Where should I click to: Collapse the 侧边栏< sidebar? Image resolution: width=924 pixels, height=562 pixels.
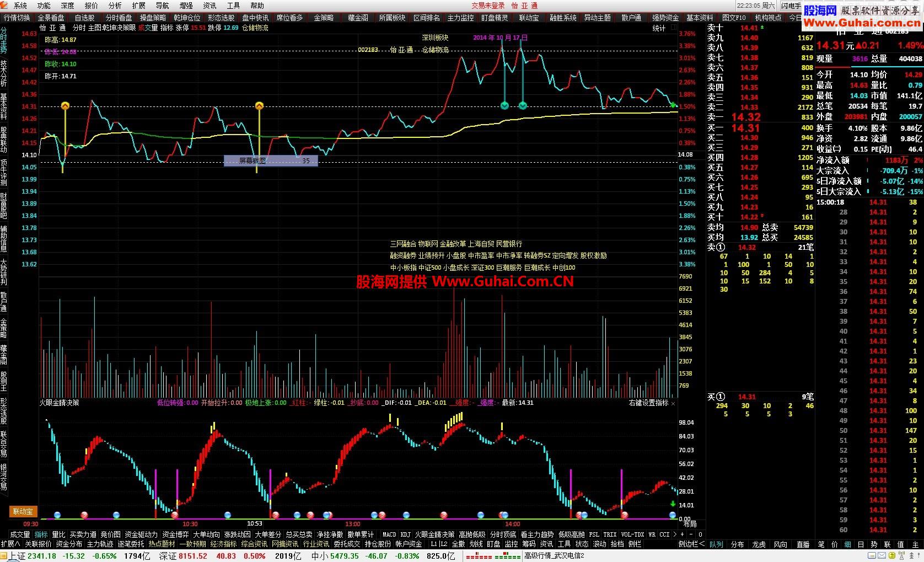click(x=691, y=544)
